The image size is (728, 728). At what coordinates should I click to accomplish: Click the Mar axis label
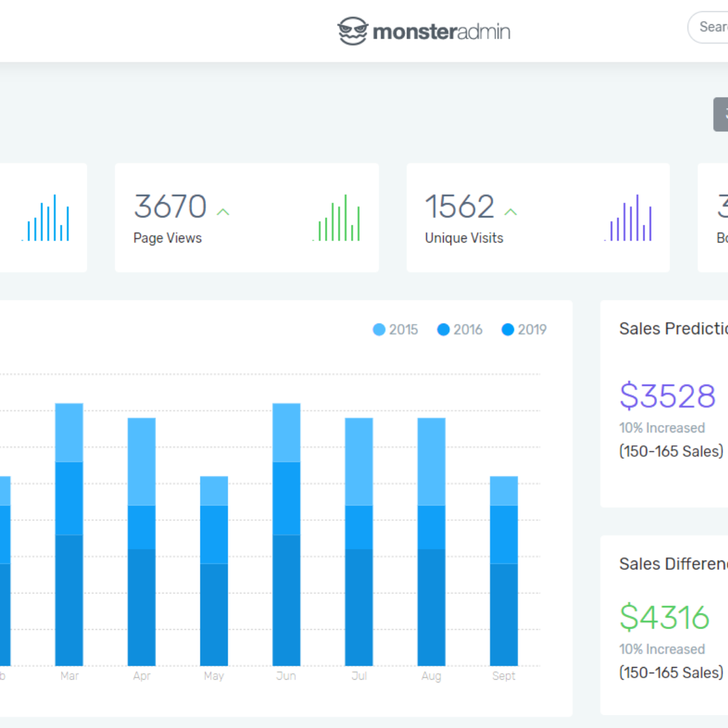pyautogui.click(x=70, y=676)
